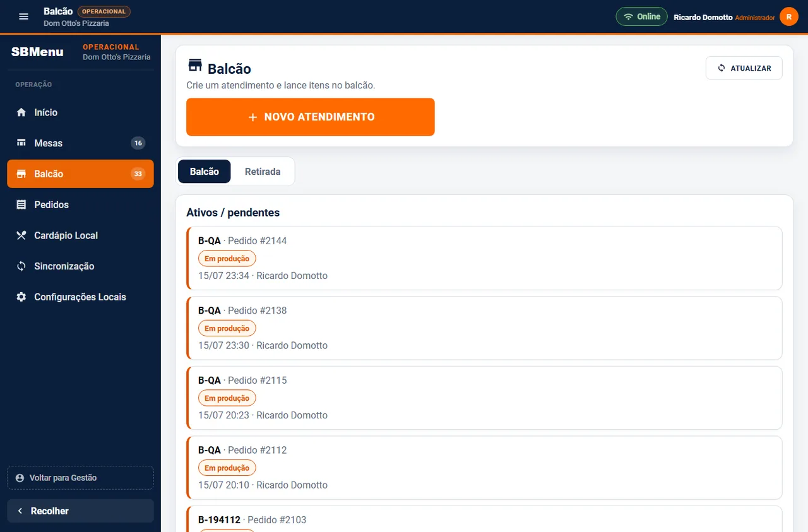Click the timestamp 15/07 20:23

[x=223, y=415]
